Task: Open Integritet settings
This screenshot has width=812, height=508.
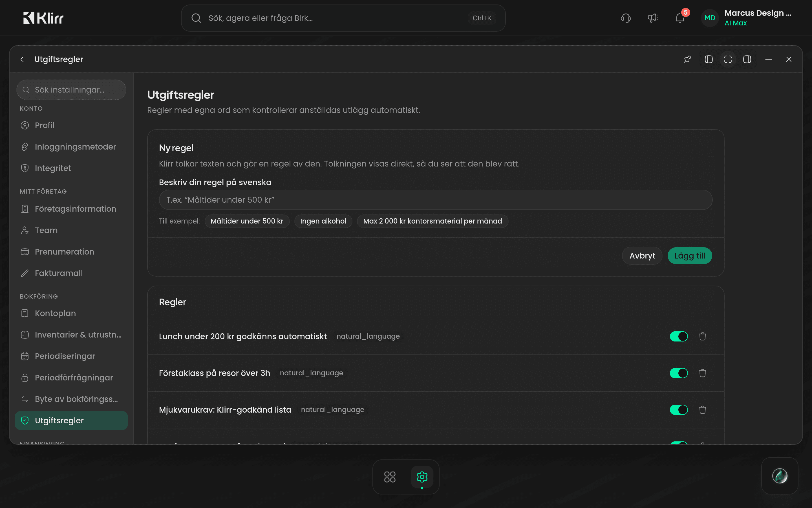Action: [x=71, y=168]
